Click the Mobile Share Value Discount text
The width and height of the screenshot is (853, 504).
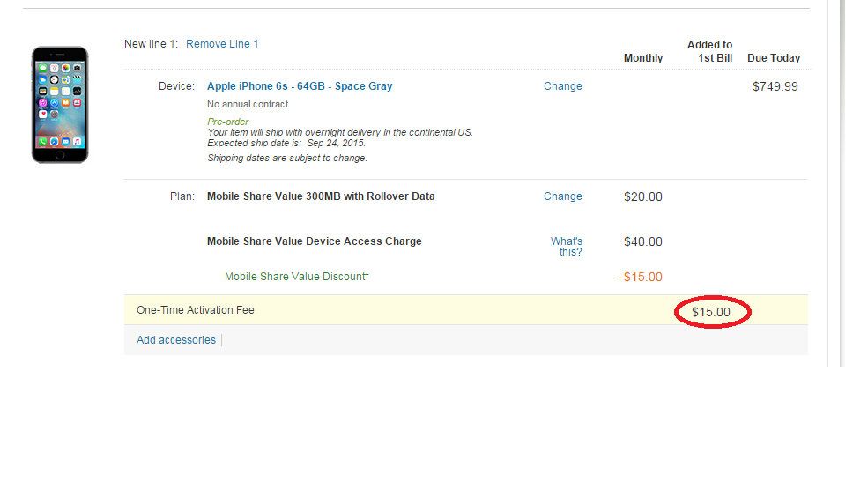pos(296,277)
